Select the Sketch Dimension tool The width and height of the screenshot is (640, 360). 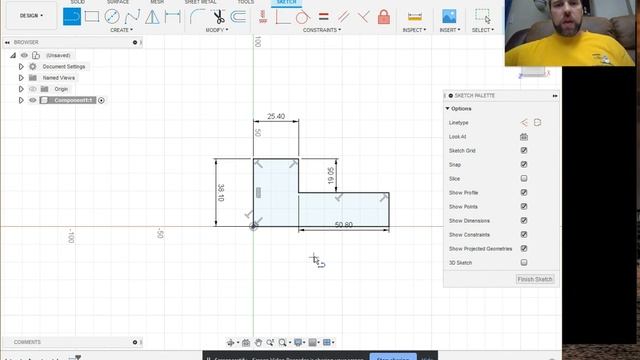[x=173, y=17]
